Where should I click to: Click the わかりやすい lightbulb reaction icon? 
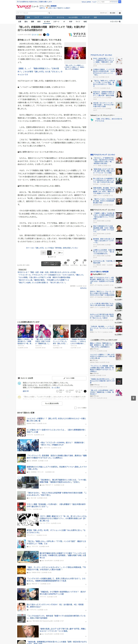74,263
